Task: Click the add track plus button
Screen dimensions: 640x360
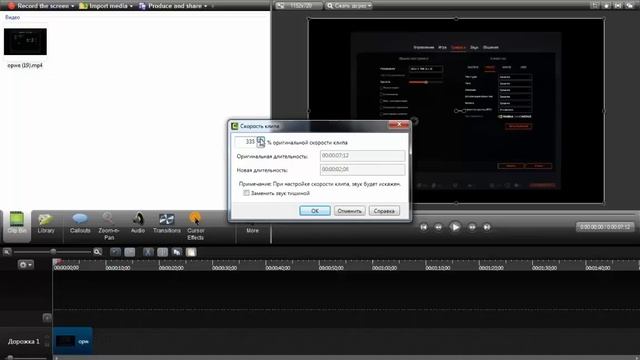Action: (x=47, y=318)
